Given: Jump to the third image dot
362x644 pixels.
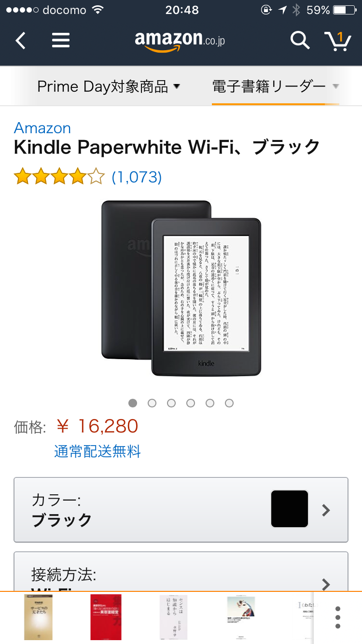Looking at the screenshot, I should [171, 403].
